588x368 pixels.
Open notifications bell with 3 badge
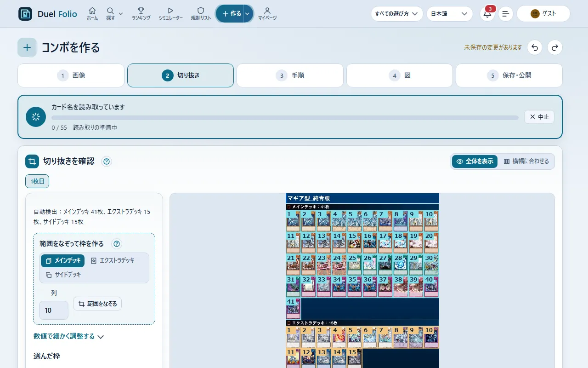click(x=487, y=14)
